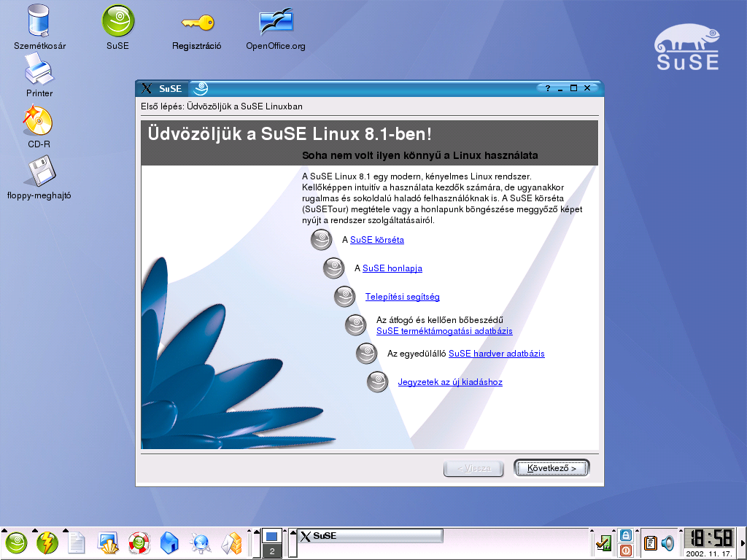Image resolution: width=747 pixels, height=560 pixels.
Task: Follow the Telepítési segítség link
Action: tap(402, 297)
